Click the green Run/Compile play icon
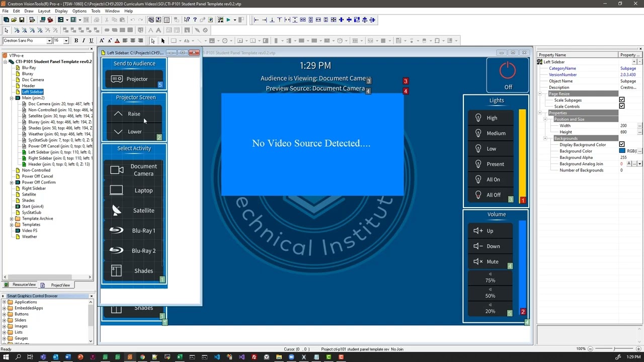The image size is (644, 362). click(228, 20)
